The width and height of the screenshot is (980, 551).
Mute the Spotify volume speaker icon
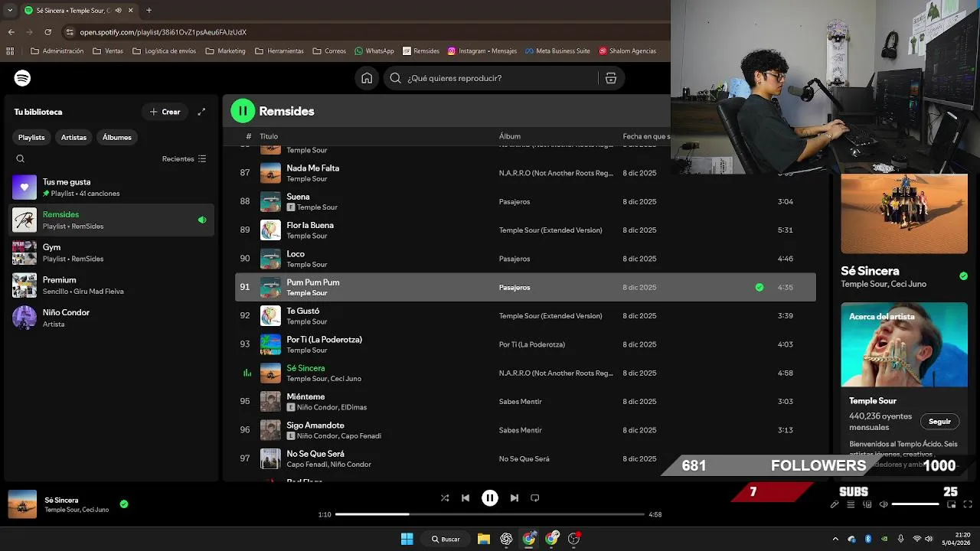[x=884, y=504]
